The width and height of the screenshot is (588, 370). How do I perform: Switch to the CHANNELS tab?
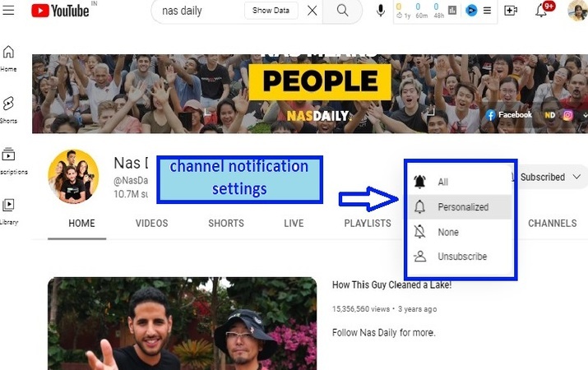[x=553, y=224]
